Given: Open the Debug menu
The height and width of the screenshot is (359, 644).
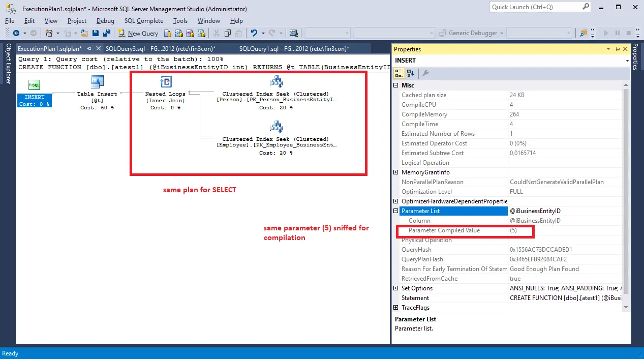Looking at the screenshot, I should [x=105, y=21].
